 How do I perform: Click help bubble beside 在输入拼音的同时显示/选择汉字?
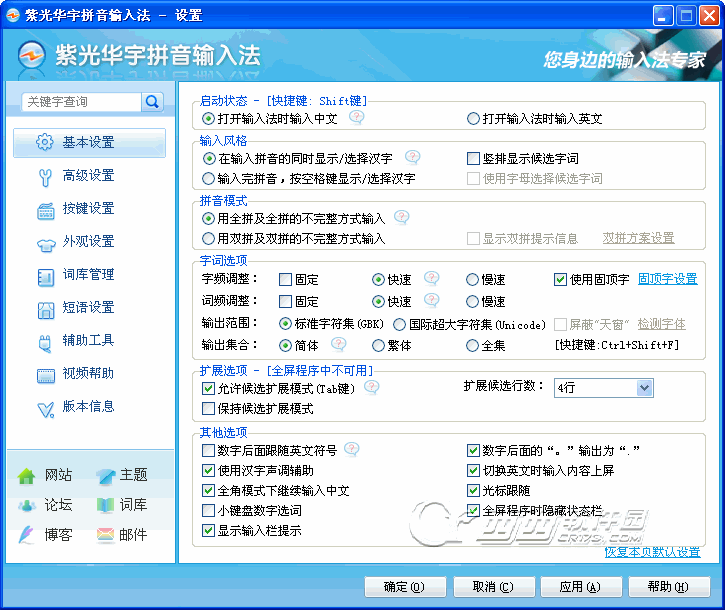(x=412, y=158)
